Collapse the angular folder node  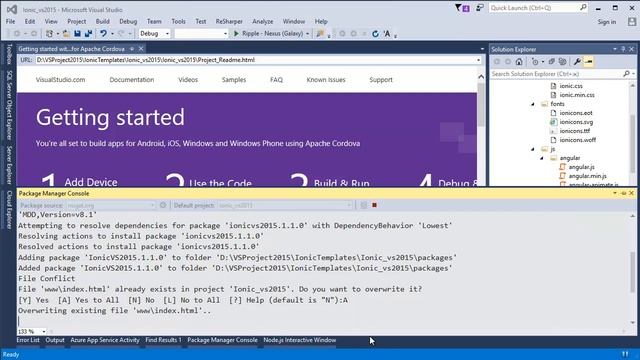tap(542, 158)
